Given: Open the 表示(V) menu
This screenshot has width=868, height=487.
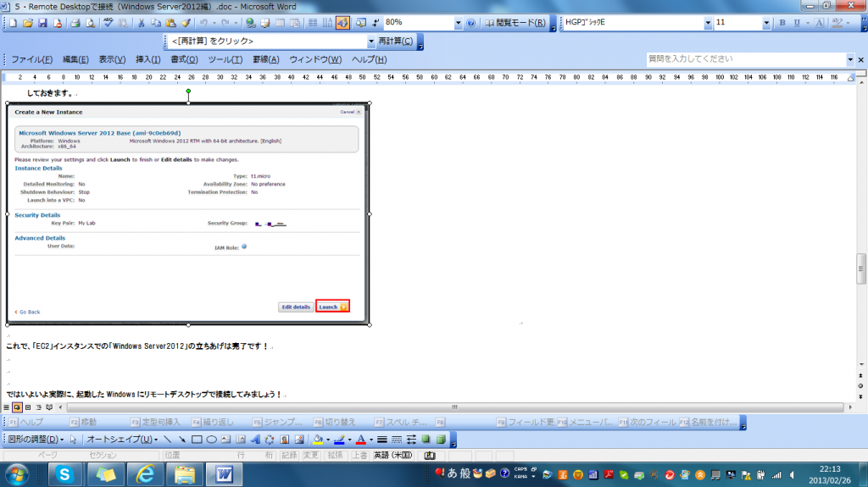Looking at the screenshot, I should (x=112, y=60).
